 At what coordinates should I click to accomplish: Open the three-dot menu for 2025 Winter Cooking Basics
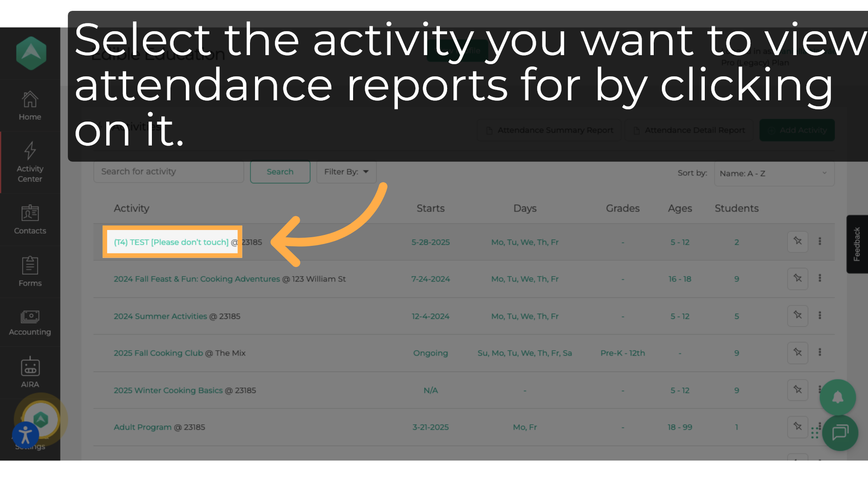(821, 389)
